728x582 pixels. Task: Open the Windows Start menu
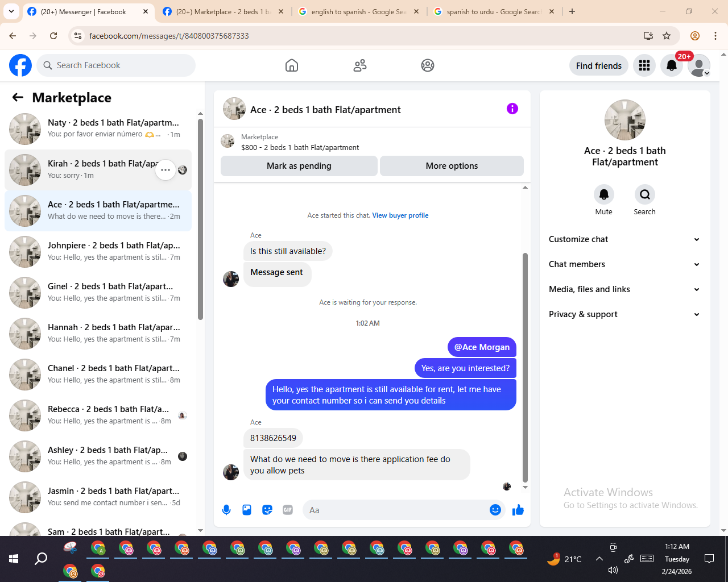pyautogui.click(x=14, y=559)
